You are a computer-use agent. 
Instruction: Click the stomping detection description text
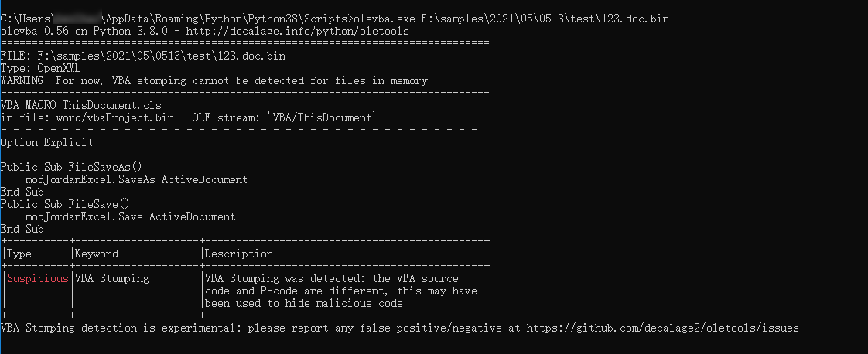coord(341,291)
